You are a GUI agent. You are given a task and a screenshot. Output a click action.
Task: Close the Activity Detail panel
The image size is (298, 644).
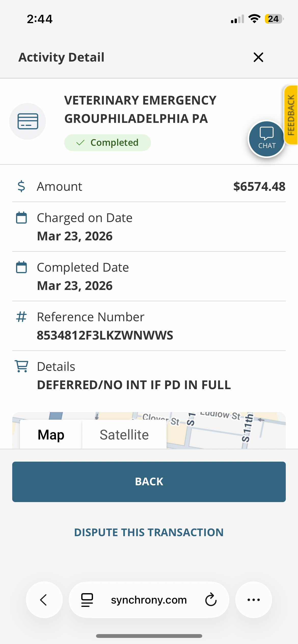(258, 57)
